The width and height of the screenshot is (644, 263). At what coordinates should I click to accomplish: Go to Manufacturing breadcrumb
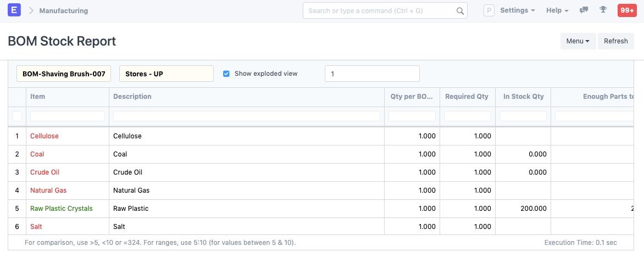63,11
